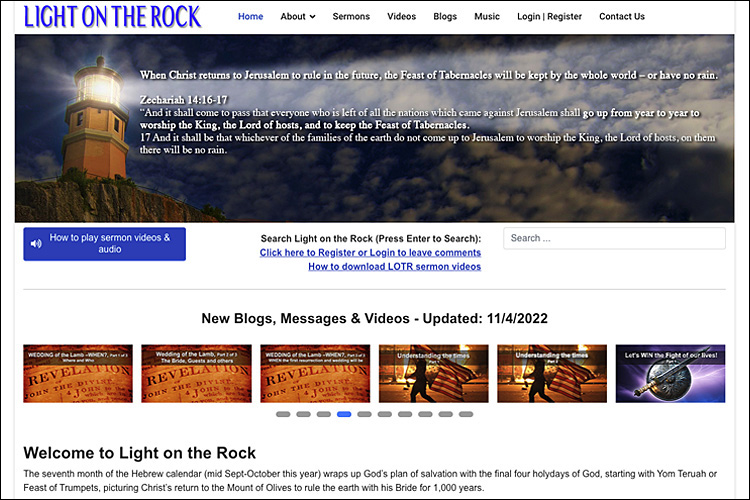Open Wedding of the Lamb Part 1 thumbnail

tap(78, 374)
